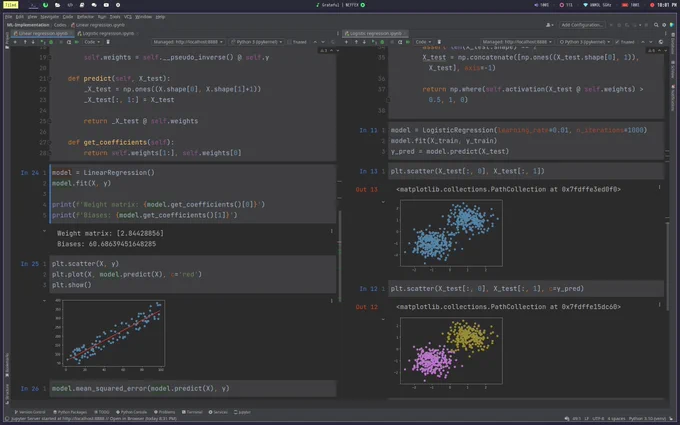
Task: Click volume indicator in system tray
Action: coord(541,5)
